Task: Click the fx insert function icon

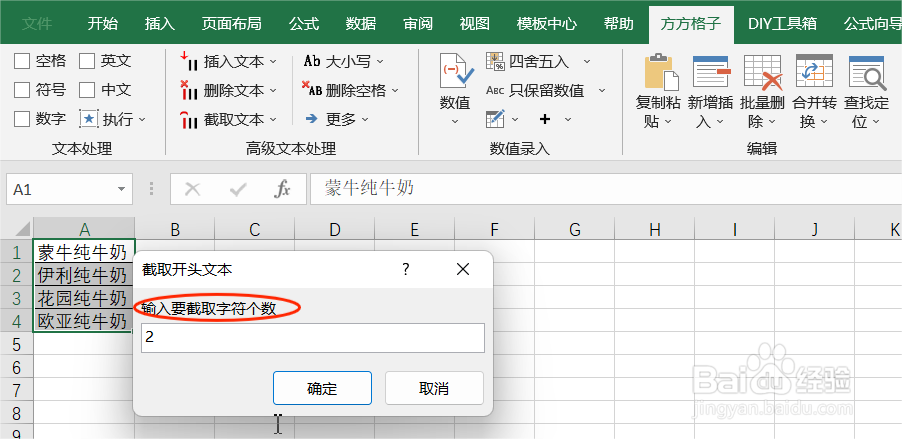Action: pos(282,189)
